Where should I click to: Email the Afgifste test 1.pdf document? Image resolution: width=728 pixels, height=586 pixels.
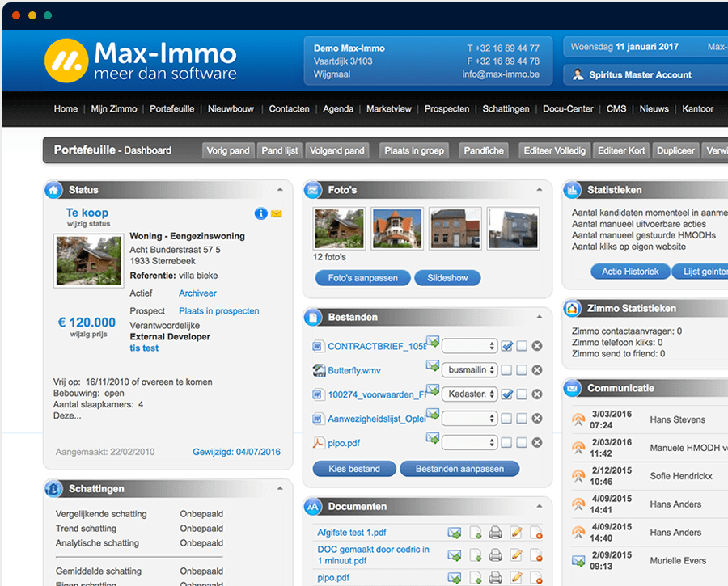(x=455, y=533)
